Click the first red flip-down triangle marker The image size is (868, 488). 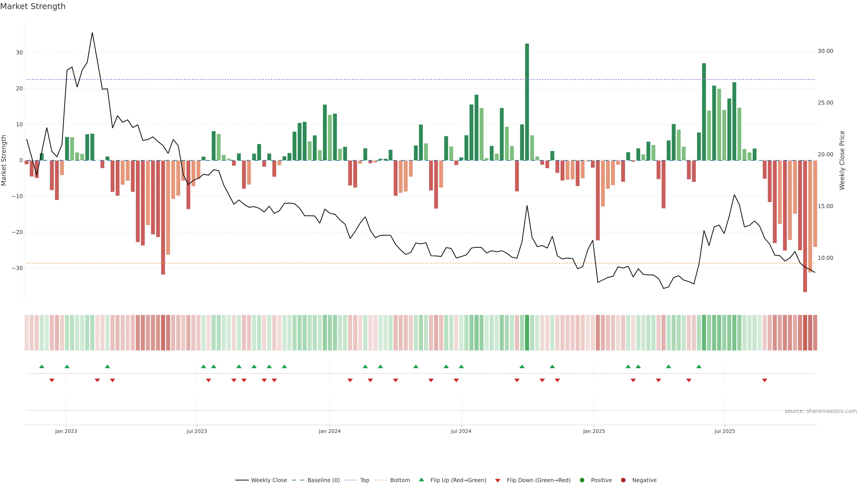tap(52, 380)
